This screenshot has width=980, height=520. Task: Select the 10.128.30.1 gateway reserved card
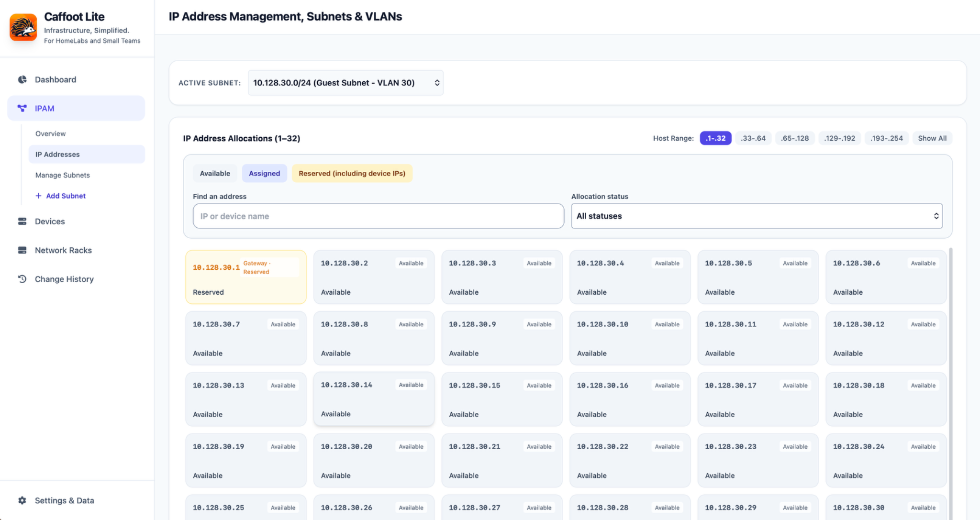click(246, 277)
